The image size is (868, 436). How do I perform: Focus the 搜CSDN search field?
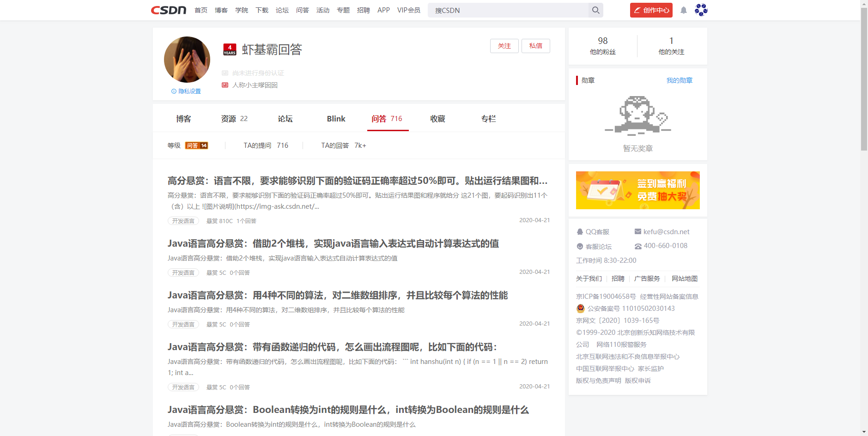[x=508, y=10]
